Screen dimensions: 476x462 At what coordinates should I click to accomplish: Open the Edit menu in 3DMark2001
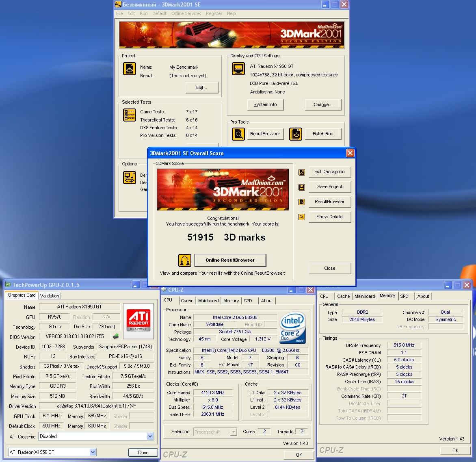click(131, 13)
